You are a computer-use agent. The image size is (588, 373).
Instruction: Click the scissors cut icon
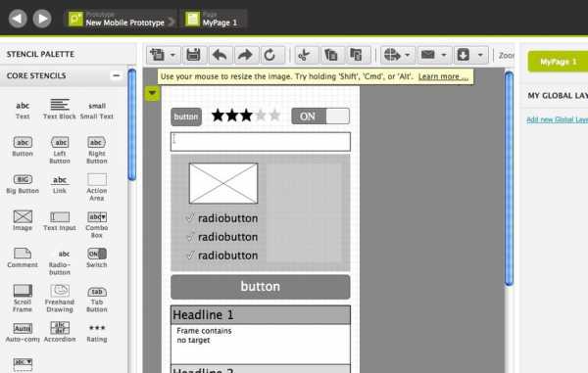304,55
